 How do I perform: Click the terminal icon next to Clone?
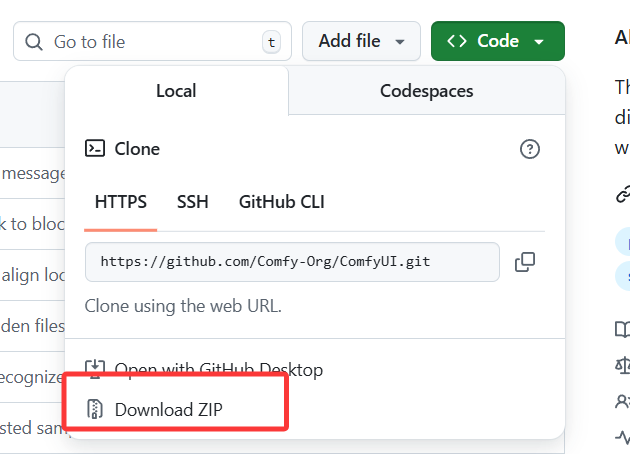[95, 149]
